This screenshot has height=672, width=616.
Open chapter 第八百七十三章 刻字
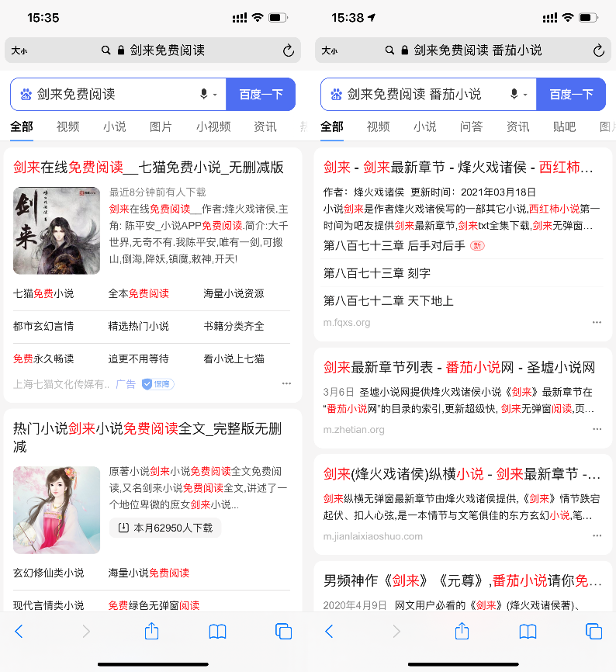pyautogui.click(x=377, y=273)
